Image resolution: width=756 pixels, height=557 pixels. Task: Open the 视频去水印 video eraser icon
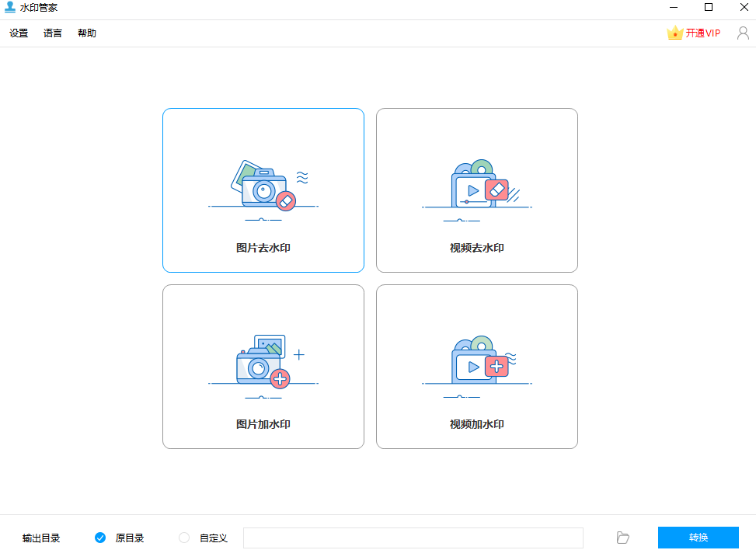click(x=477, y=190)
